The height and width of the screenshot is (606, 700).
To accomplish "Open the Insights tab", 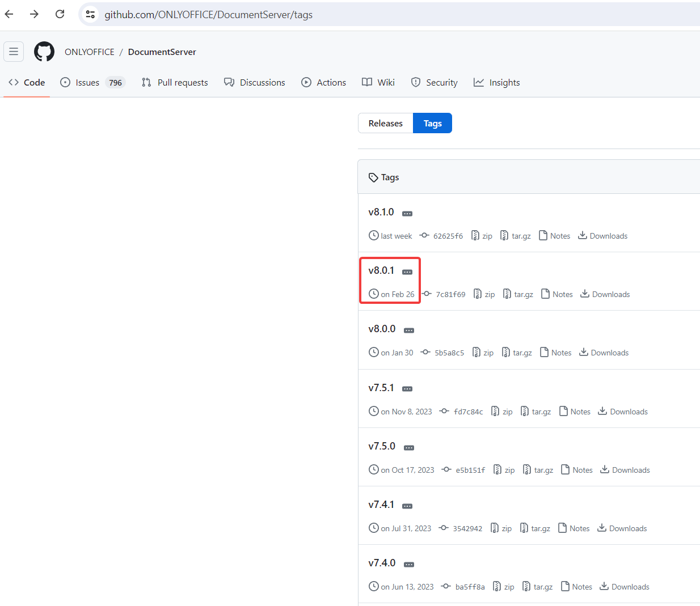I will 497,82.
